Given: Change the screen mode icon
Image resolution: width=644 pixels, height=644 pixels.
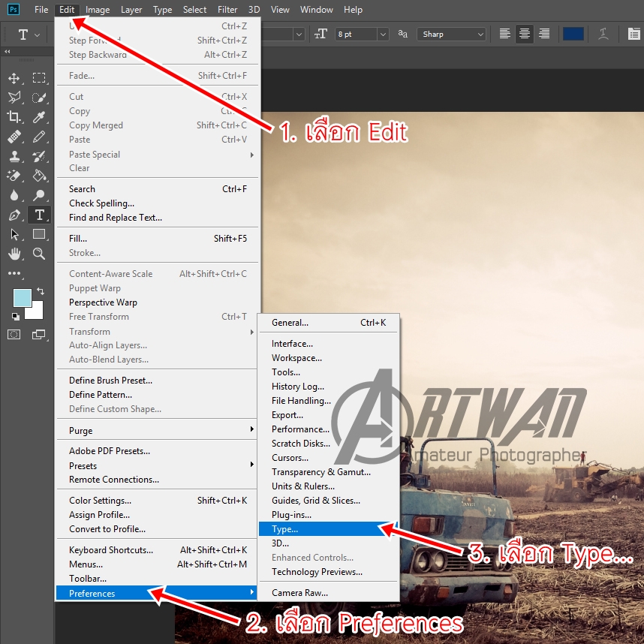Looking at the screenshot, I should click(x=39, y=335).
